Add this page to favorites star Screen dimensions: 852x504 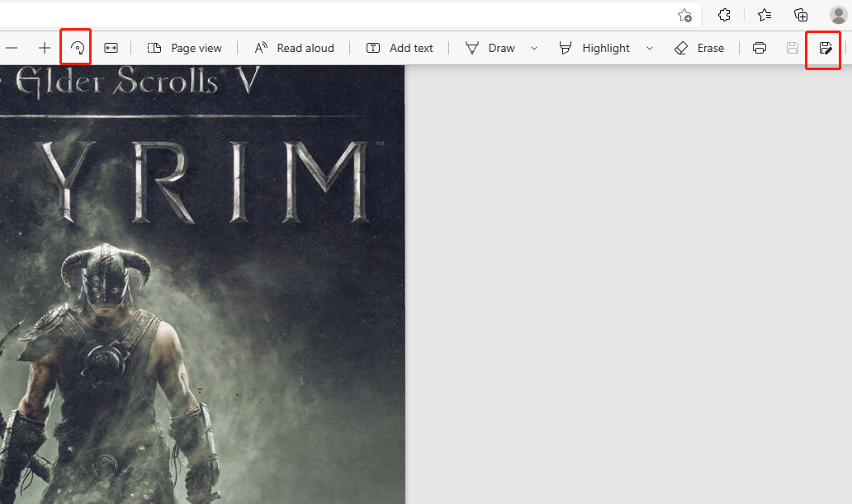684,15
